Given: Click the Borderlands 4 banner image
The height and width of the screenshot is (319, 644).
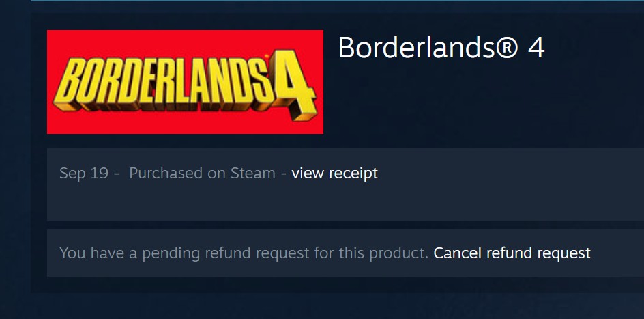Looking at the screenshot, I should point(185,82).
